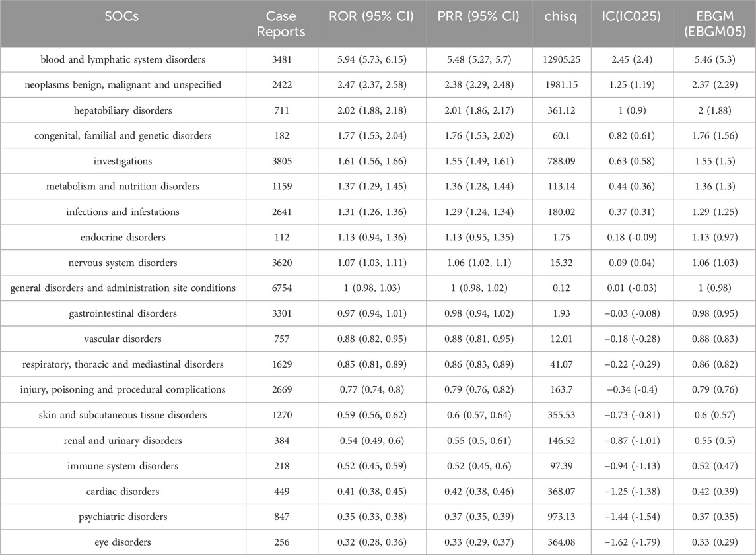Click chisq value 368.07
The image size is (756, 555).
(561, 492)
